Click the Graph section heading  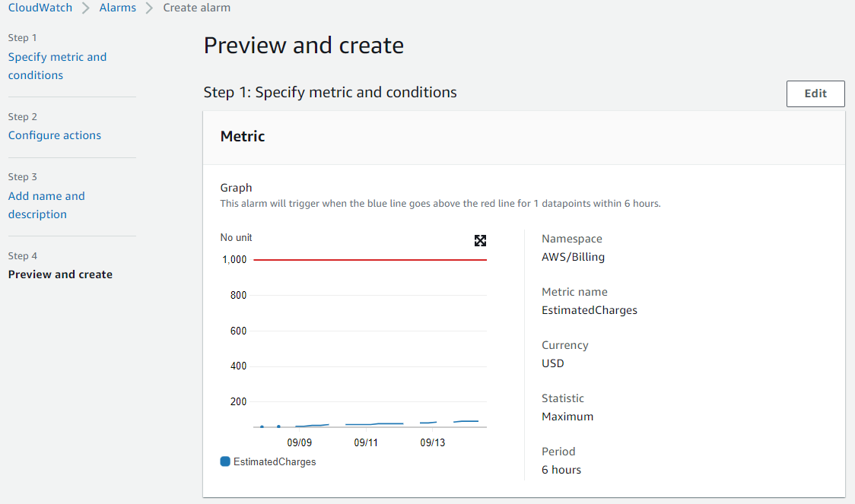click(x=235, y=187)
